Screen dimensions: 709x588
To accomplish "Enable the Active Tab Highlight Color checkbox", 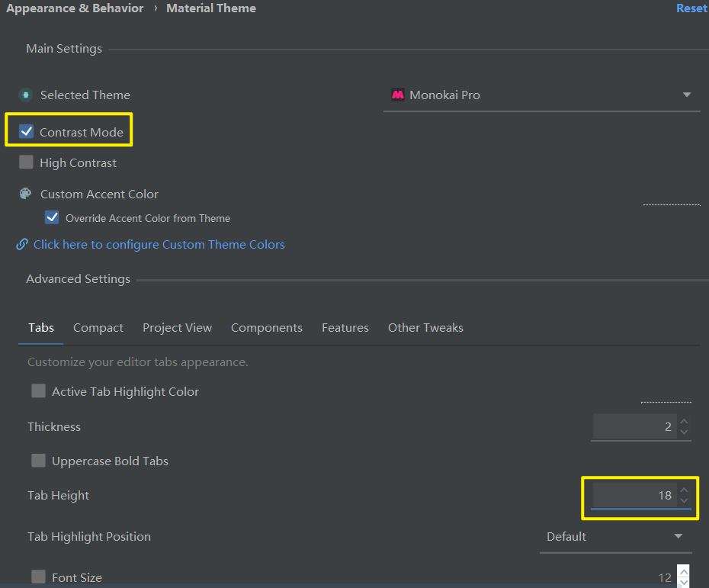I will [x=38, y=390].
